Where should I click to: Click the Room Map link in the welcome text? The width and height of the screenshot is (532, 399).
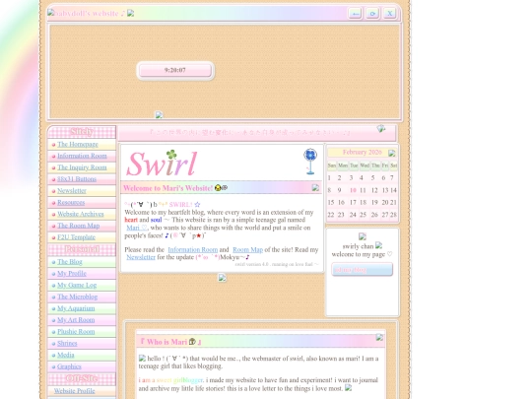(x=247, y=249)
